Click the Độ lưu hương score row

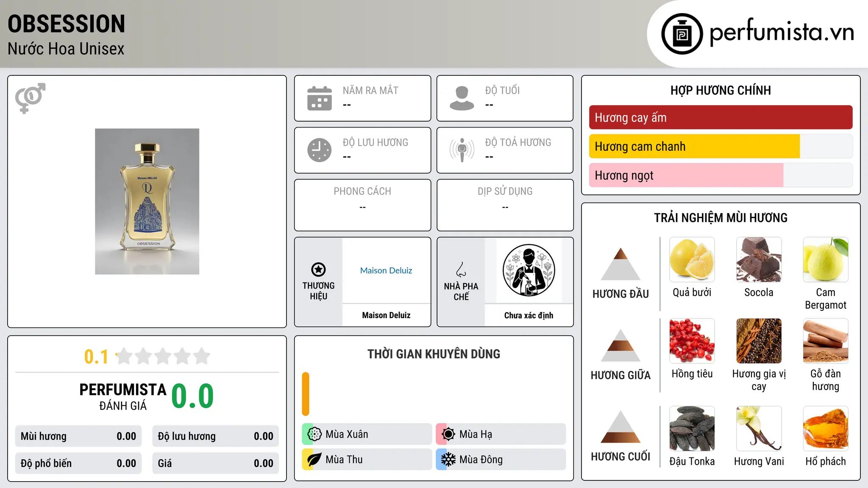(x=215, y=436)
